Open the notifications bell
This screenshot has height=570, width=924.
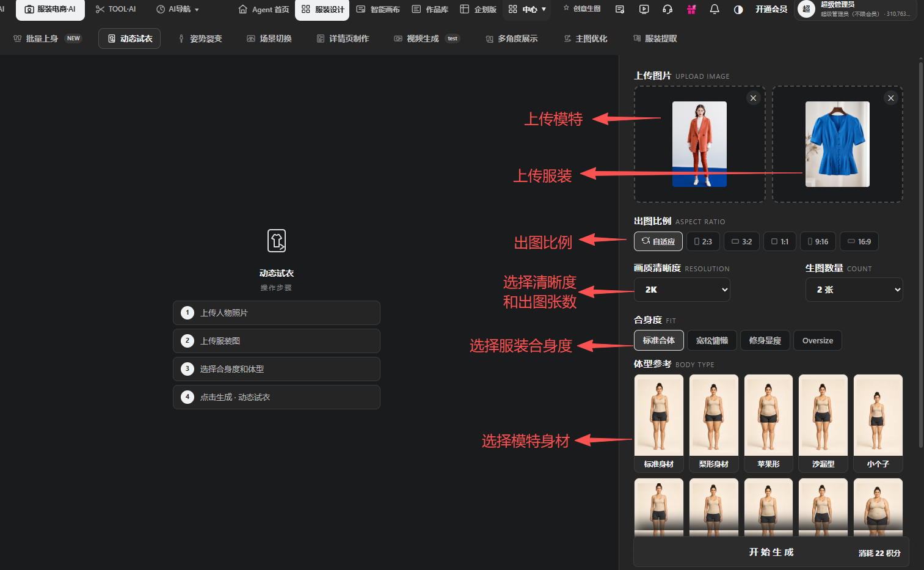click(715, 9)
